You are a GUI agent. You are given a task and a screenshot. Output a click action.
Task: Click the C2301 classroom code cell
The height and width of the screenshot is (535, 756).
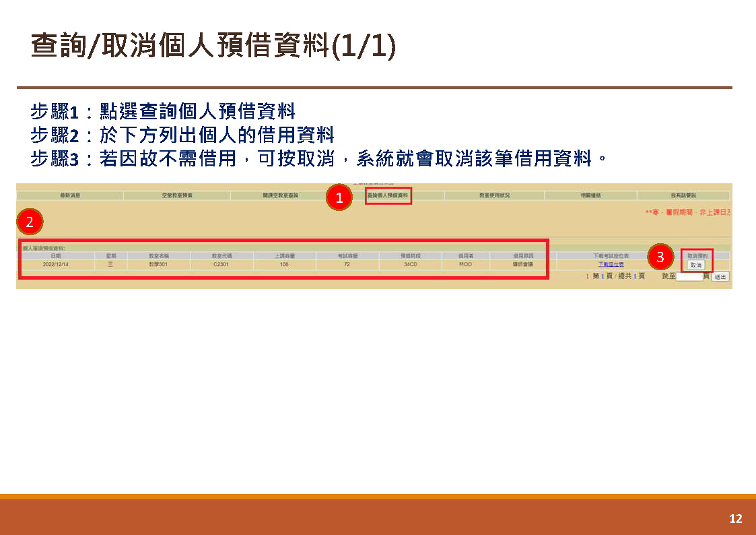pos(221,264)
